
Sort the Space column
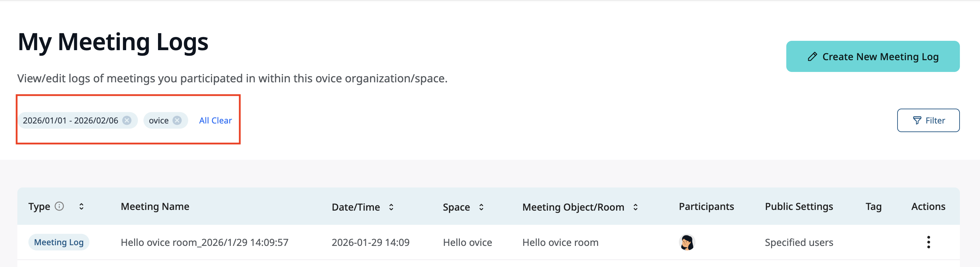[x=481, y=207]
